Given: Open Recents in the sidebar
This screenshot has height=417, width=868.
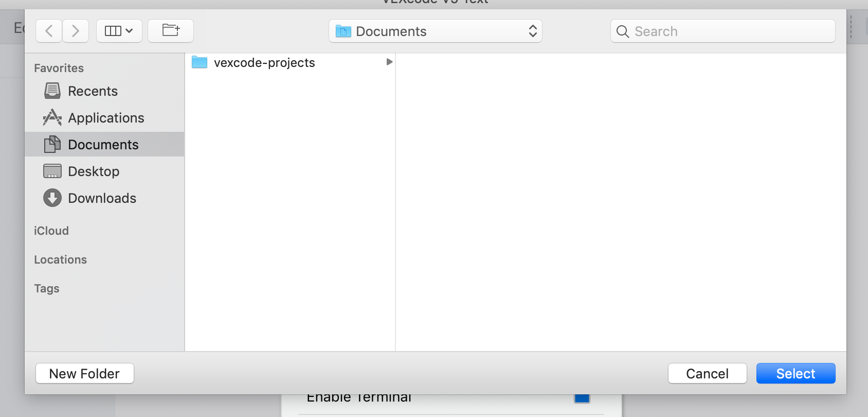Looking at the screenshot, I should click(93, 91).
